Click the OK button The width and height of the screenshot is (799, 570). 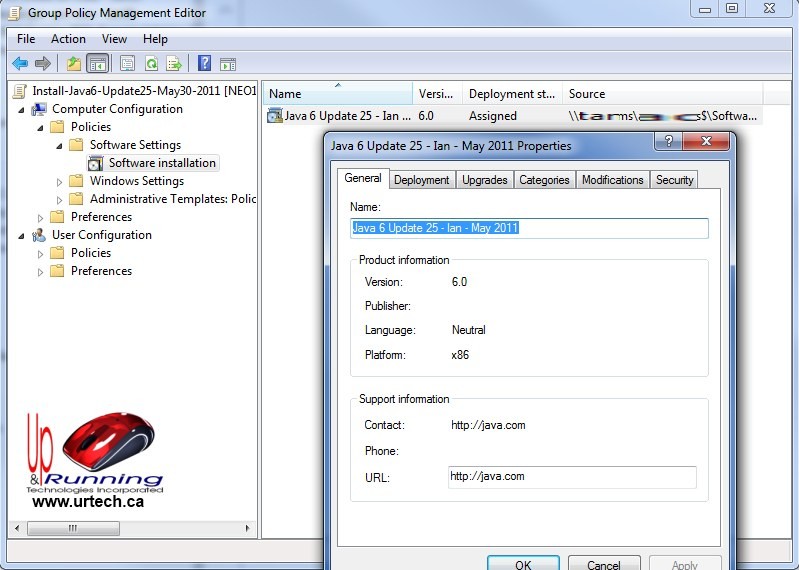(x=523, y=564)
